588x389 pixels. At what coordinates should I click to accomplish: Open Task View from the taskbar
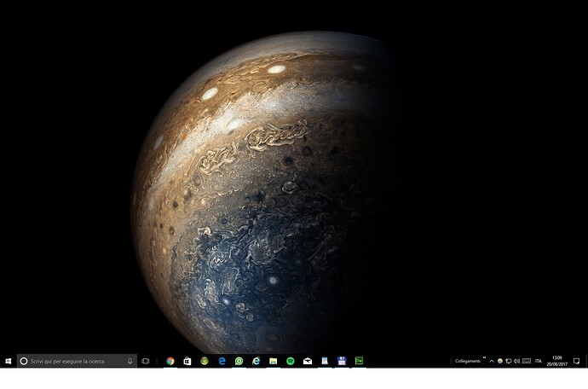[146, 361]
